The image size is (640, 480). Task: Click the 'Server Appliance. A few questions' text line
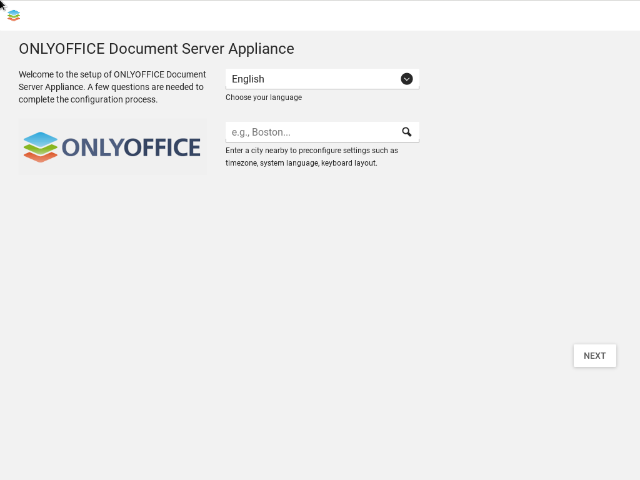(111, 87)
